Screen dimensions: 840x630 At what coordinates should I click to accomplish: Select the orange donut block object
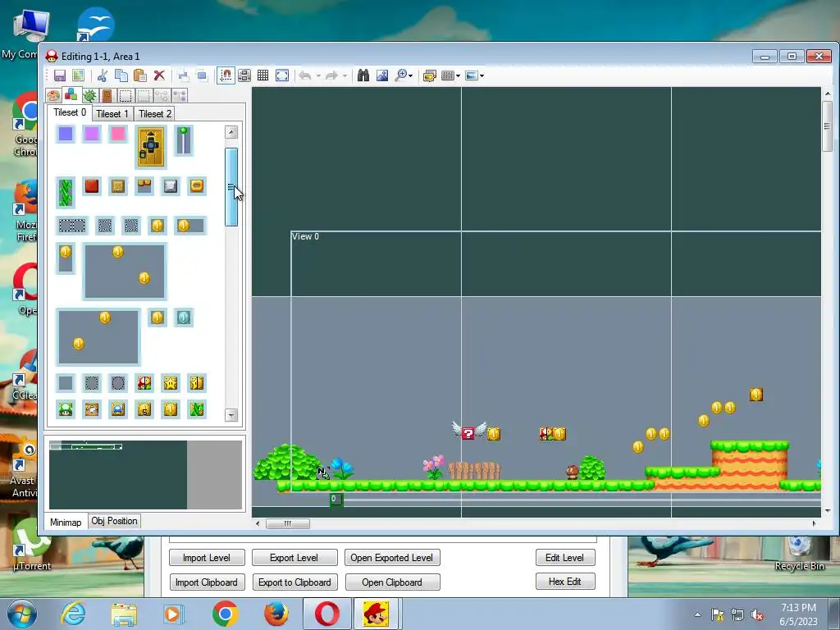(x=197, y=186)
